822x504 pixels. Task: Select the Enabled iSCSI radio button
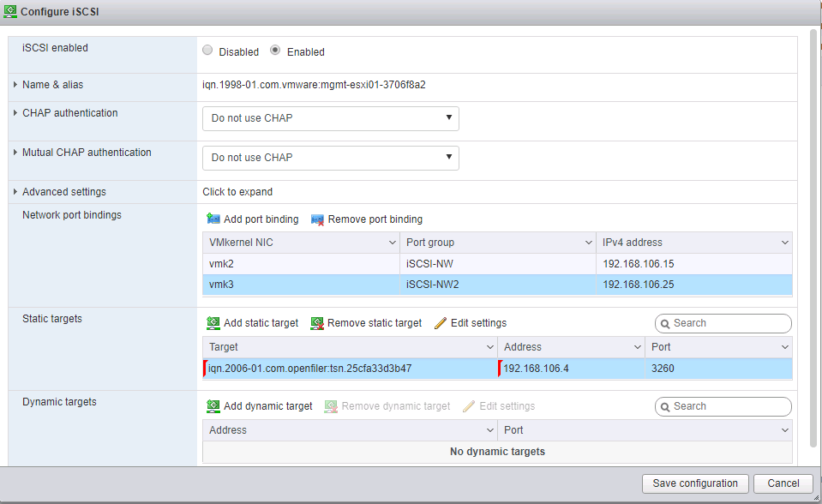(x=275, y=51)
